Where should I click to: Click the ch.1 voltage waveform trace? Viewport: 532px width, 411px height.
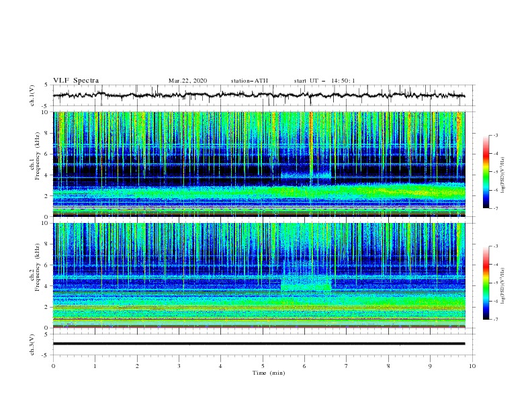(259, 95)
